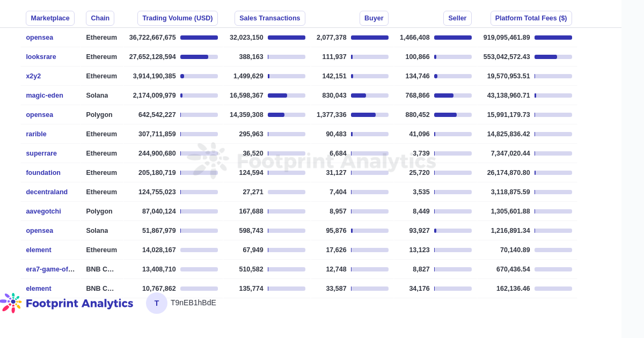
Task: Click the Ethereum chain cell for rarible
Action: coord(101,134)
